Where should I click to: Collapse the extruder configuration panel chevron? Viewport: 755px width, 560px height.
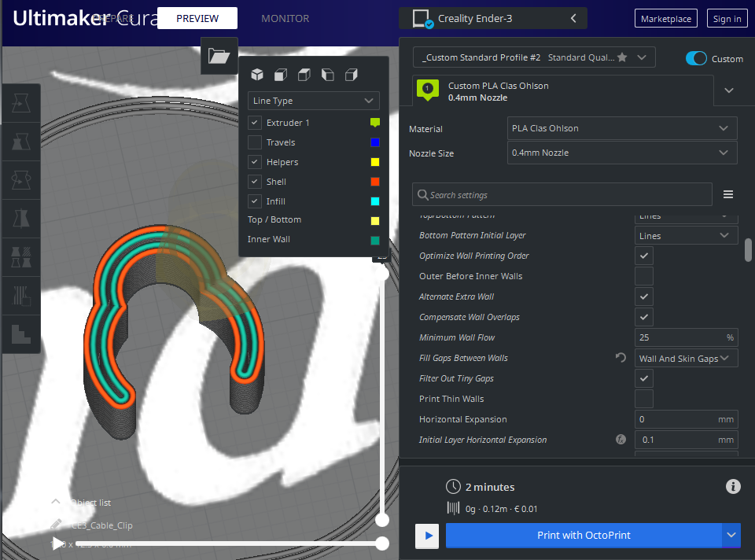(729, 90)
